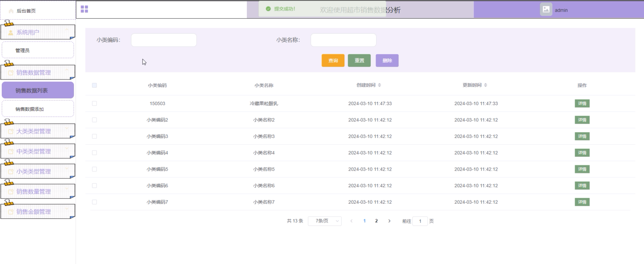Collapse the 销售数据管理 menu chevron
Viewport: 644px width, 264px height.
(67, 70)
